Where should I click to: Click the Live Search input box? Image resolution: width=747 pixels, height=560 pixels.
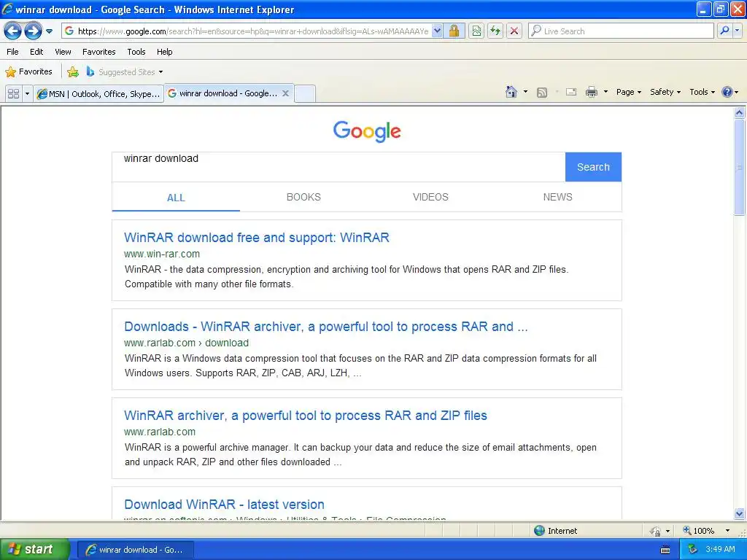[621, 31]
